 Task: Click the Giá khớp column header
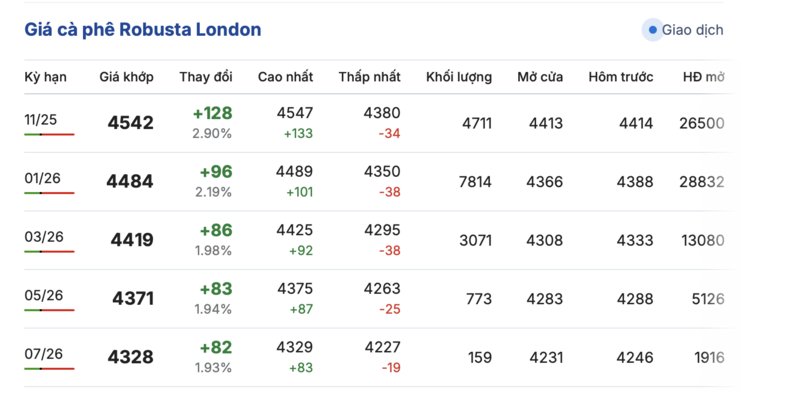tap(125, 77)
